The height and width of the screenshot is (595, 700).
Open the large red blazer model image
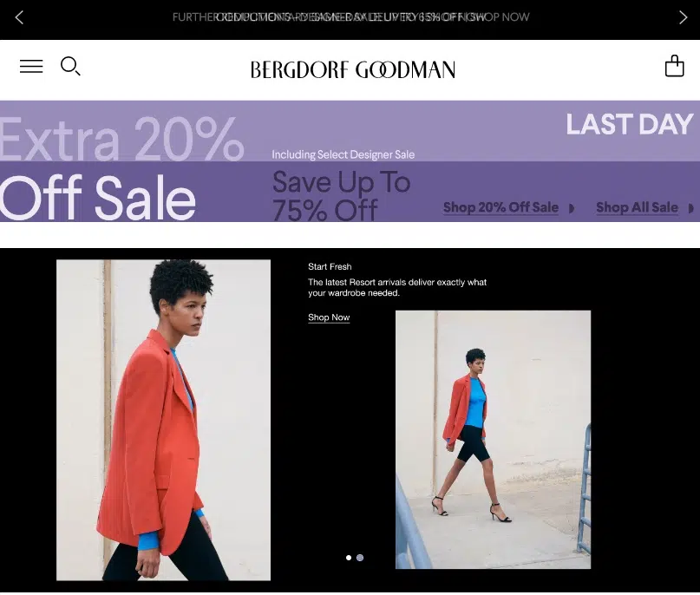[x=163, y=420]
